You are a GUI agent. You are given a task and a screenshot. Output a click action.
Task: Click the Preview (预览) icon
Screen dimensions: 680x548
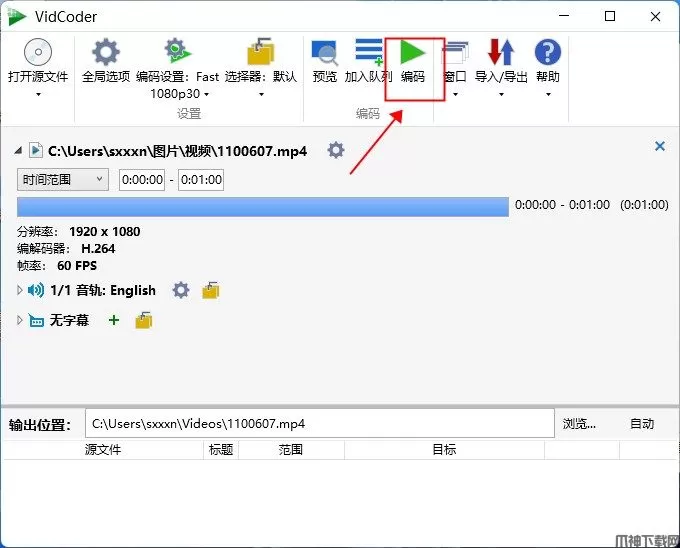(x=324, y=53)
